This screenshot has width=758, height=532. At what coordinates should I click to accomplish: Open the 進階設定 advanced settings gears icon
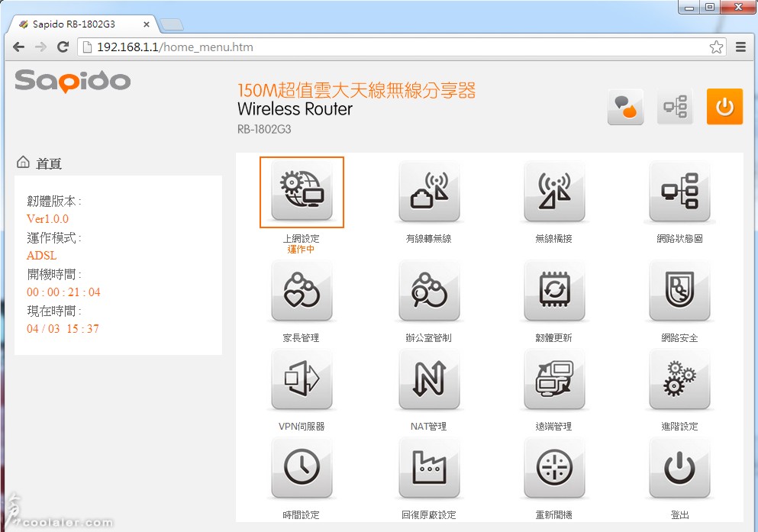click(679, 379)
